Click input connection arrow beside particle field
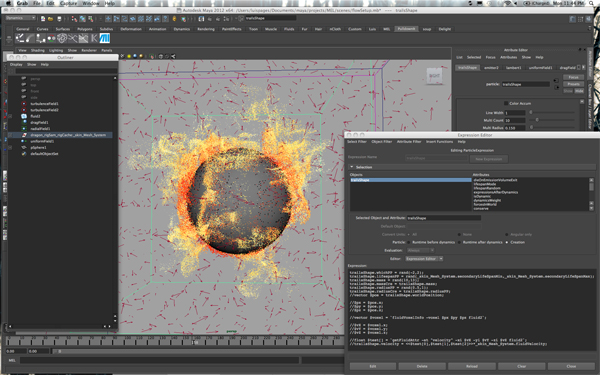Image resolution: width=600 pixels, height=375 pixels. [x=556, y=81]
